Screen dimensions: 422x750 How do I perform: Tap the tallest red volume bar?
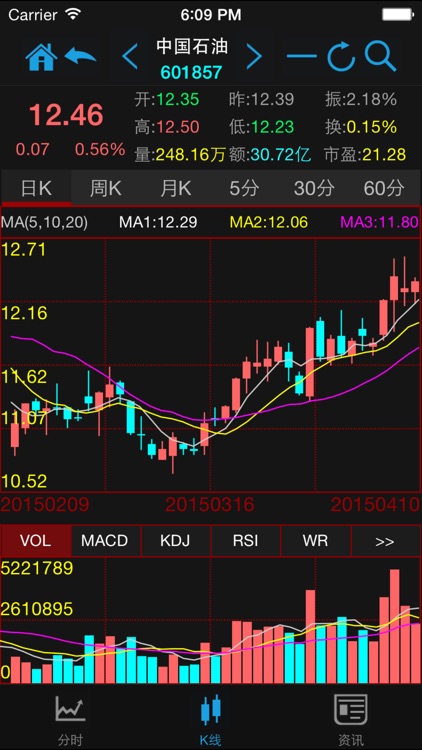[x=394, y=626]
